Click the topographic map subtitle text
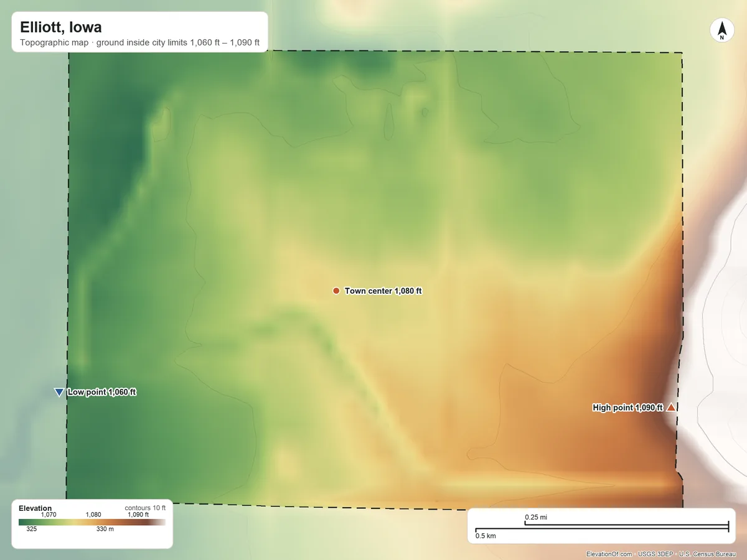The image size is (747, 560). point(139,44)
